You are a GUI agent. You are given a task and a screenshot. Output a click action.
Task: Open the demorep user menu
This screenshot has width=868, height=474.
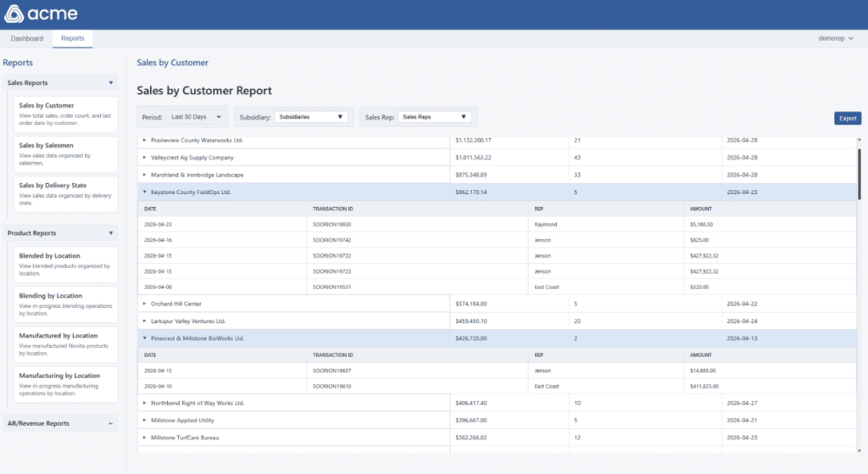coord(835,38)
